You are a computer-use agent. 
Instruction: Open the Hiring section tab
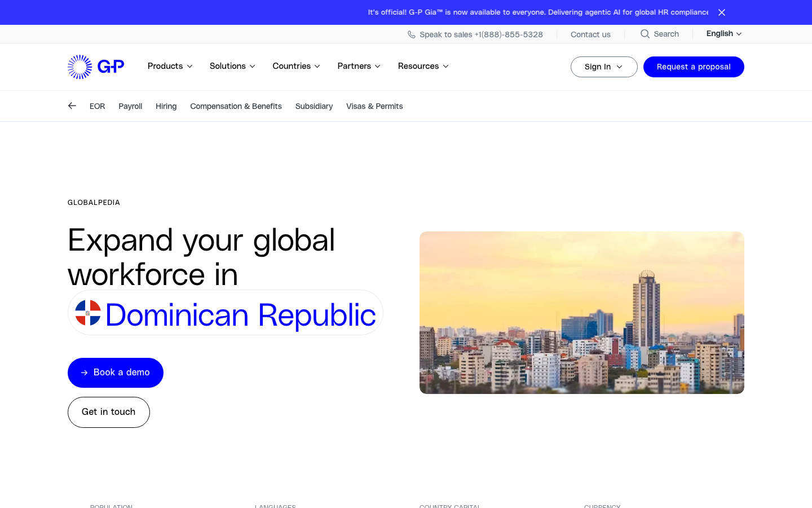[x=166, y=106]
